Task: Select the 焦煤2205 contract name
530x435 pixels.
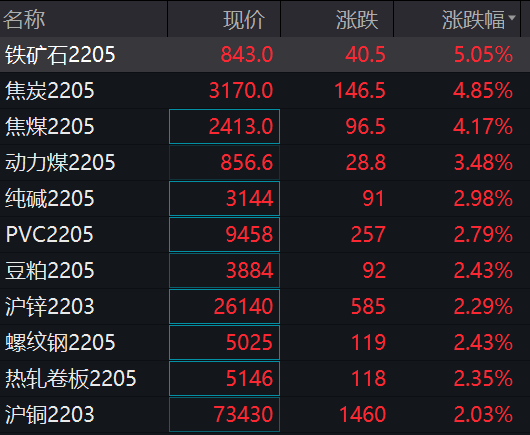Action: 50,126
